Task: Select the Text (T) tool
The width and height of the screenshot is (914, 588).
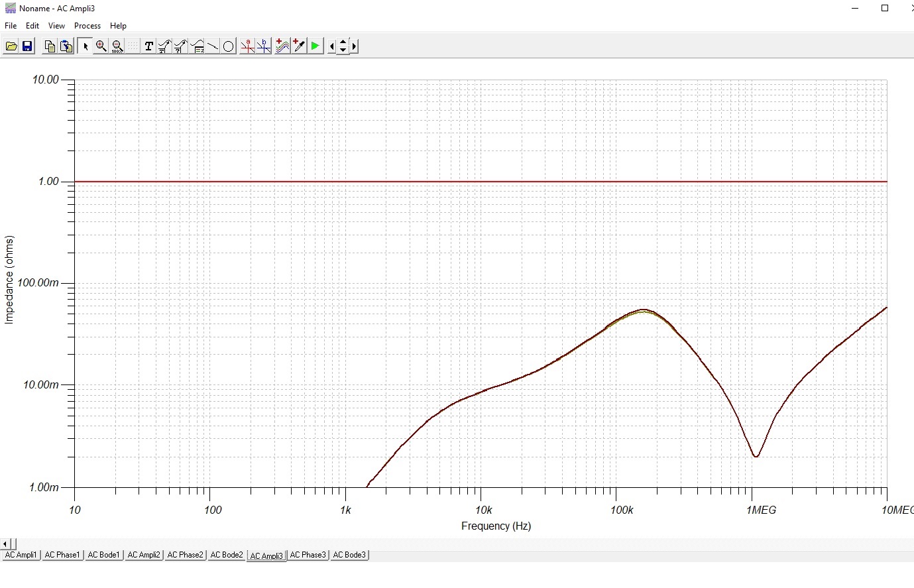Action: [x=148, y=46]
